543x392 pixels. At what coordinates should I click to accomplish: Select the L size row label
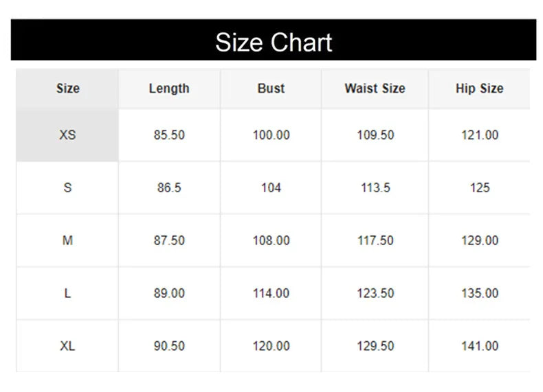[x=67, y=293]
